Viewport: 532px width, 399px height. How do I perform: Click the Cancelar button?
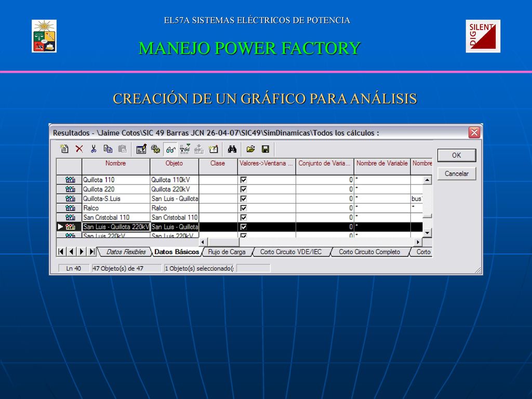[x=456, y=174]
